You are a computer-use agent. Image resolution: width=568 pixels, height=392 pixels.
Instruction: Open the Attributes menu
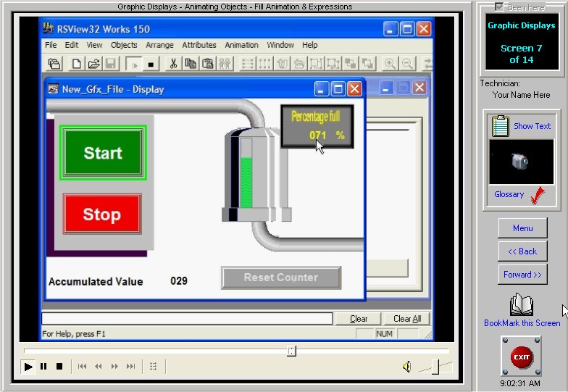199,45
